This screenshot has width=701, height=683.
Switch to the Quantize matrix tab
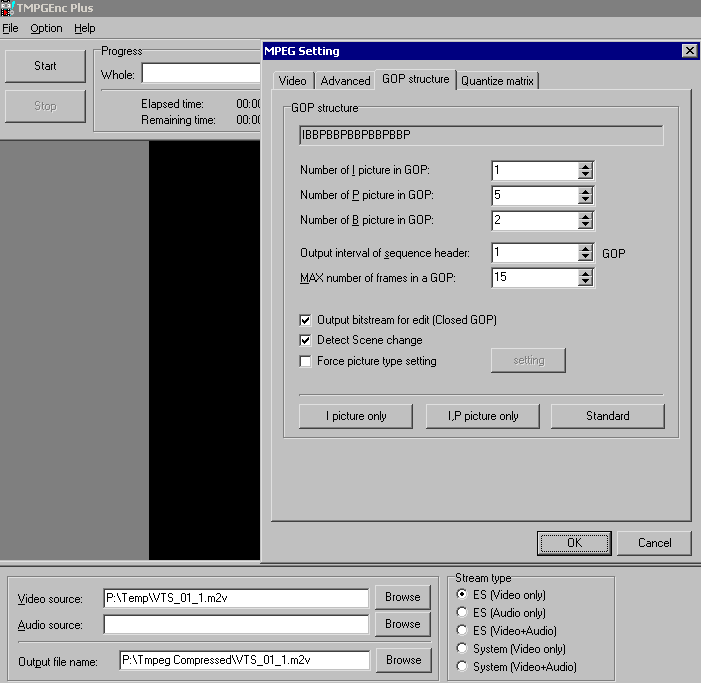pos(497,81)
